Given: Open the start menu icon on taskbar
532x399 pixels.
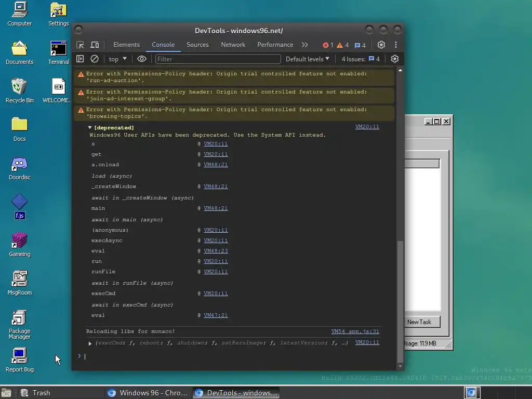Looking at the screenshot, I should [6, 393].
